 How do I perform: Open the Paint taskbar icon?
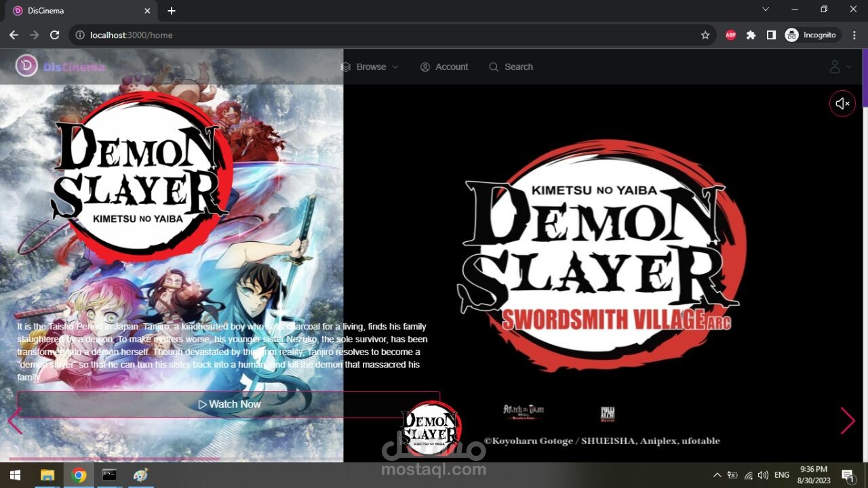pyautogui.click(x=140, y=475)
